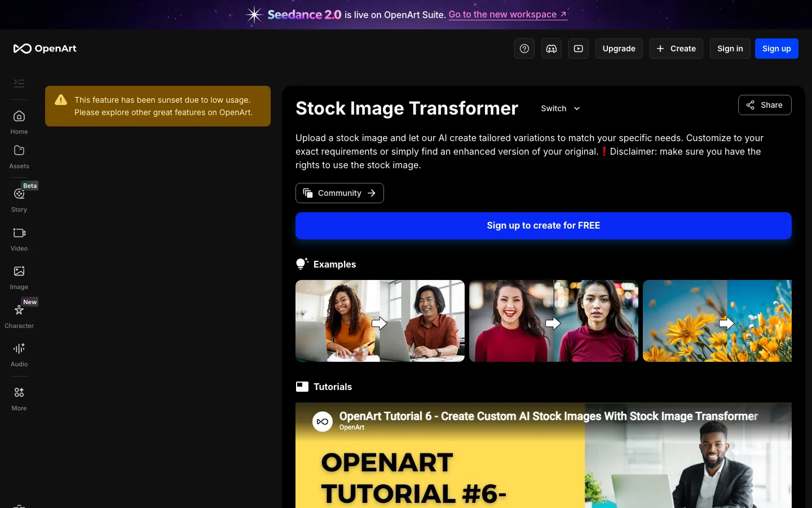Viewport: 812px width, 508px height.
Task: Follow the 'Go to the new workspace' link
Action: tap(507, 15)
